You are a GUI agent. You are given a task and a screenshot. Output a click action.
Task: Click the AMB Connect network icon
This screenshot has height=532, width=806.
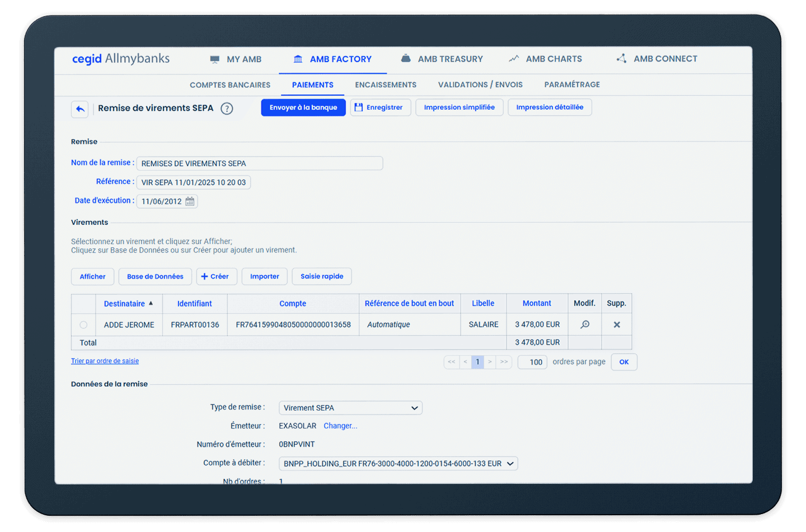621,59
